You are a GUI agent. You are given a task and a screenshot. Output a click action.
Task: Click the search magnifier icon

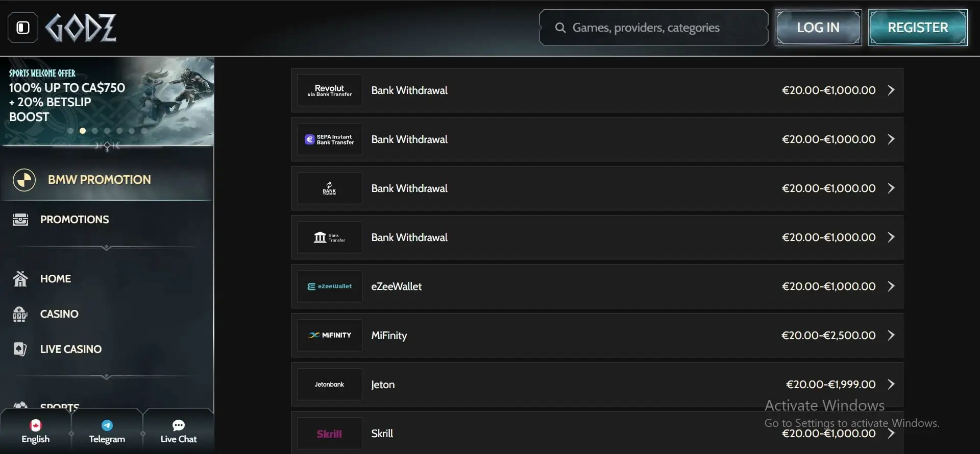pyautogui.click(x=560, y=28)
